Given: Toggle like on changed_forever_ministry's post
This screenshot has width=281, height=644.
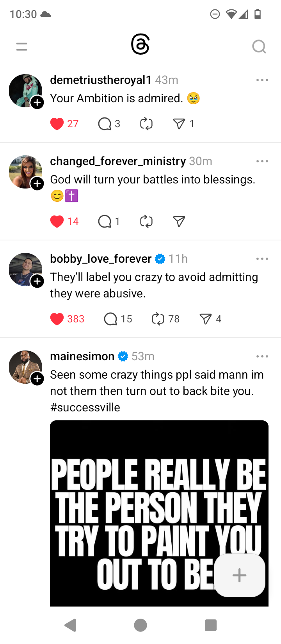Looking at the screenshot, I should coord(57,222).
